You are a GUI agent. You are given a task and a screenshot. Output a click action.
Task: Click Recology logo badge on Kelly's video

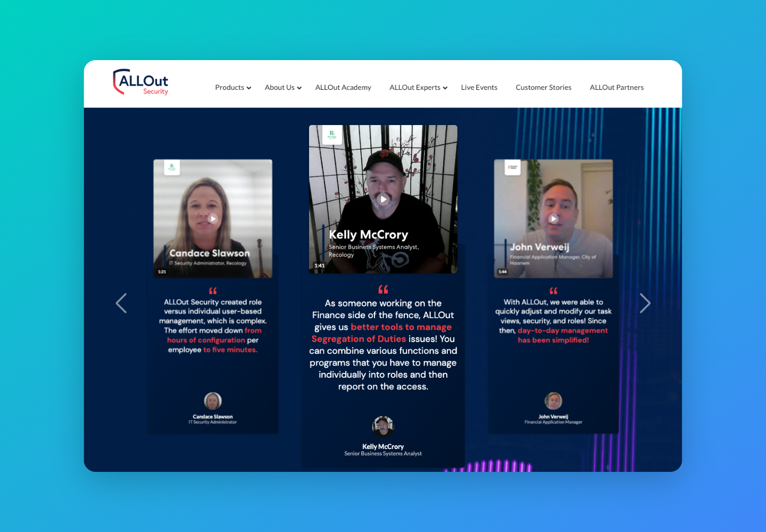[x=332, y=135]
